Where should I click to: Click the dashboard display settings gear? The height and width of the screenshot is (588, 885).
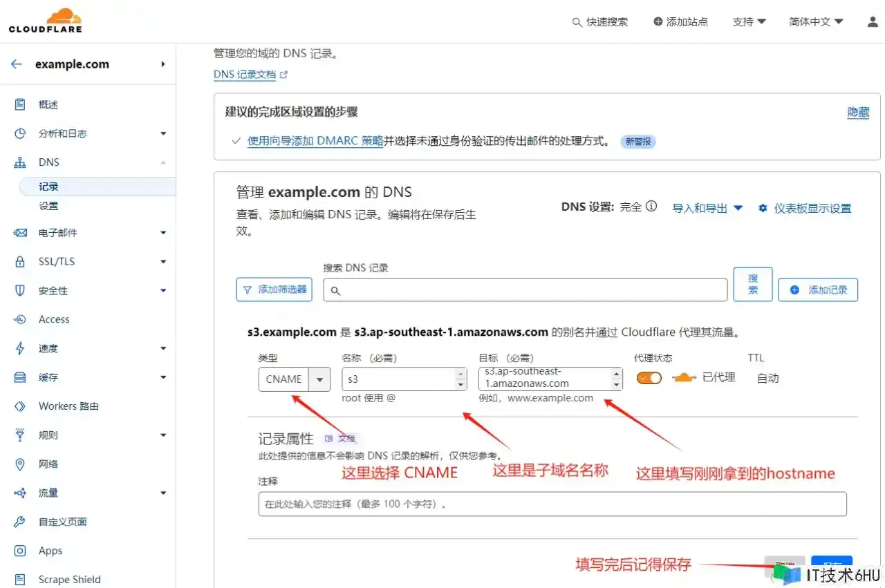(763, 208)
